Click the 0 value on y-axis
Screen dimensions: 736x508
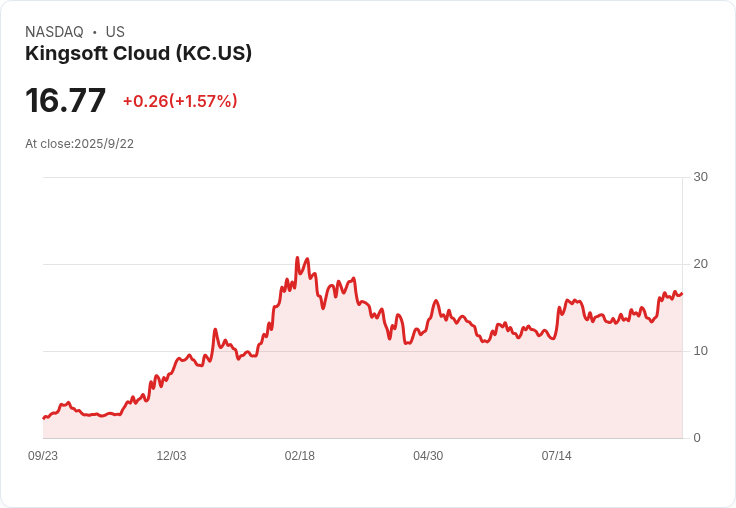697,438
